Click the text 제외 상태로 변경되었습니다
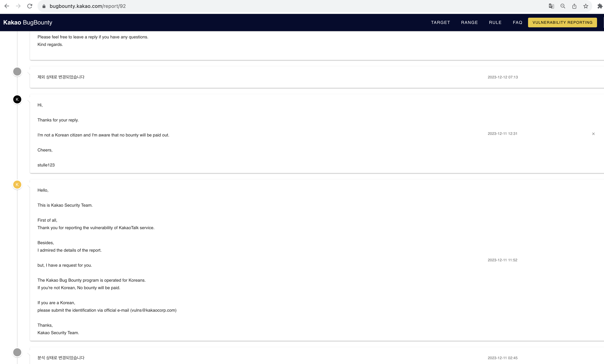Screen dimensions: 604x364 61,77
